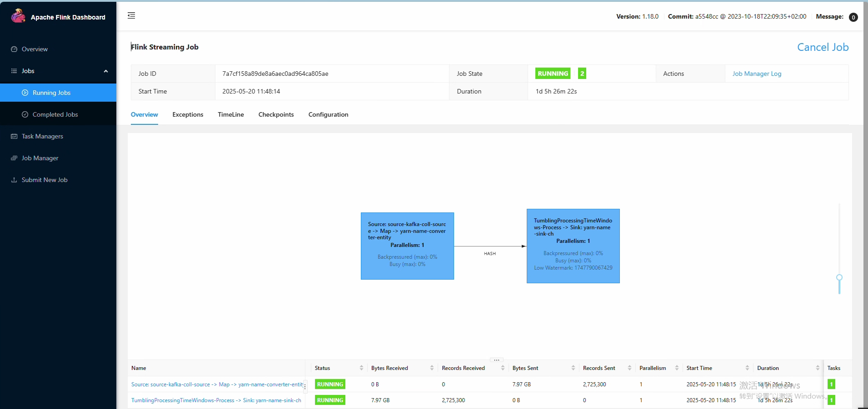
Task: Click the green task count badge 2
Action: point(582,74)
